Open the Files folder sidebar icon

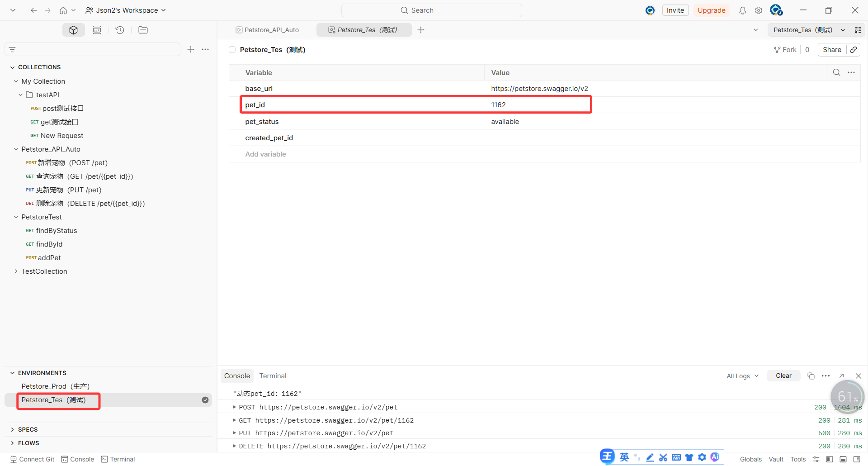pyautogui.click(x=143, y=30)
